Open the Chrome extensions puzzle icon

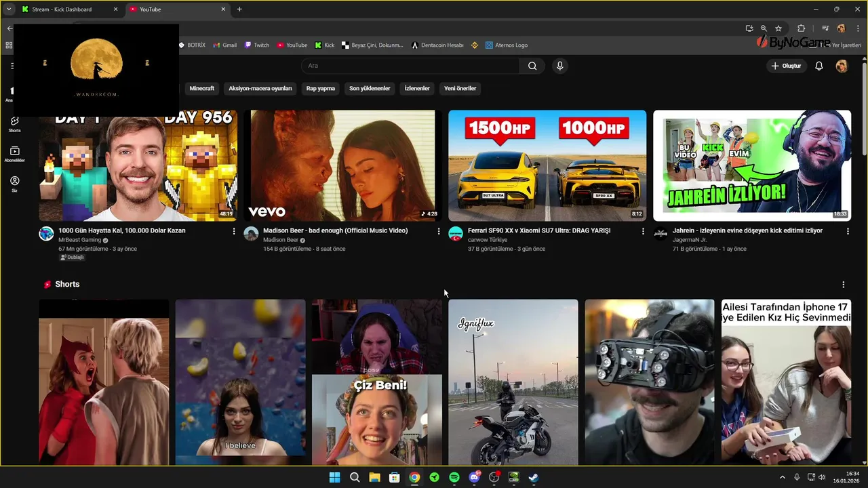pos(801,28)
